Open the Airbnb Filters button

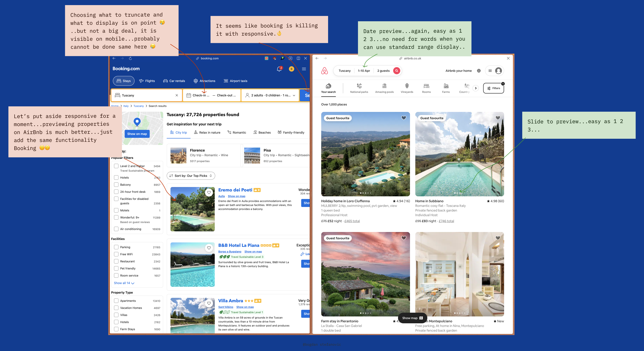tap(493, 88)
